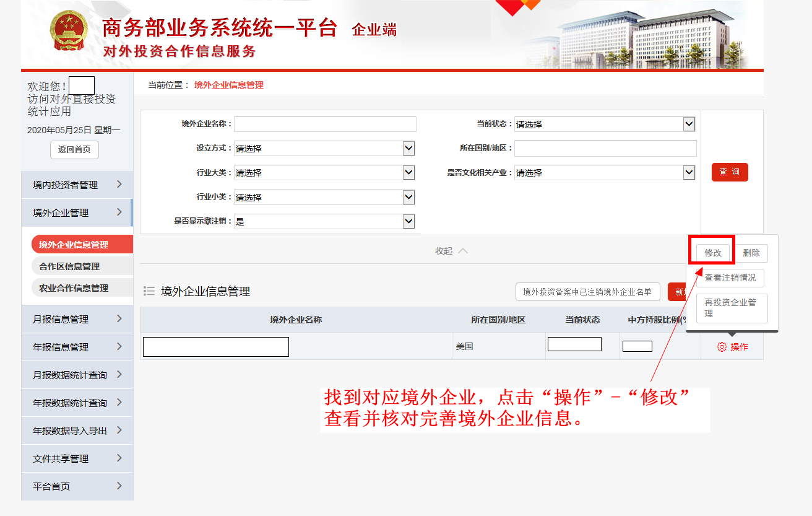Open the 当前状态 dropdown

click(605, 125)
